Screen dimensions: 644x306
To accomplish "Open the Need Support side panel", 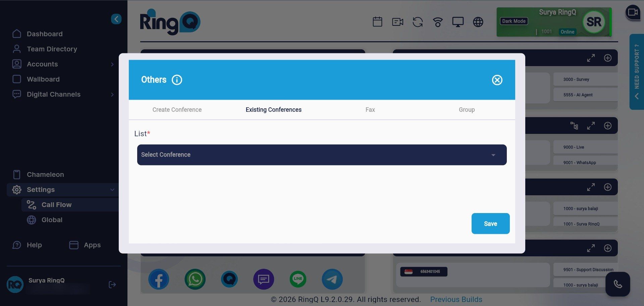I will point(637,72).
